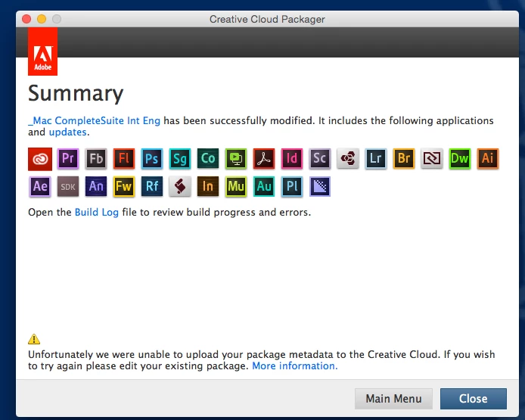Select the Extension Manager hexagon icon

[348, 158]
